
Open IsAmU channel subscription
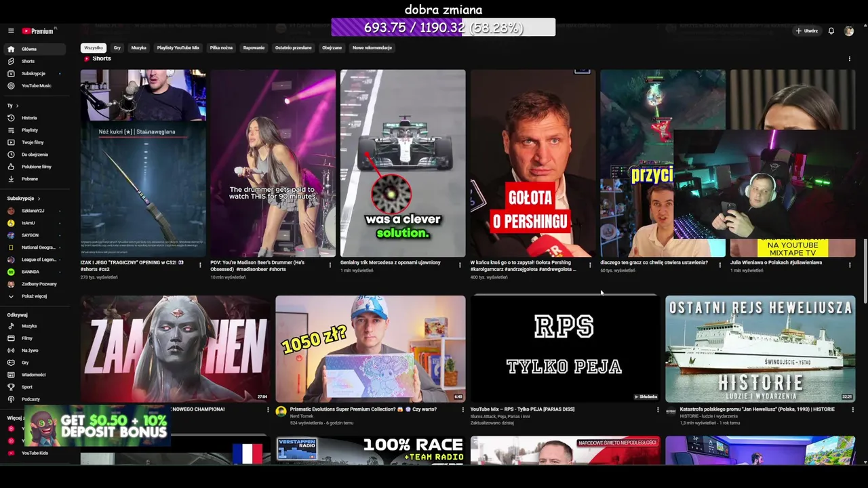35,223
